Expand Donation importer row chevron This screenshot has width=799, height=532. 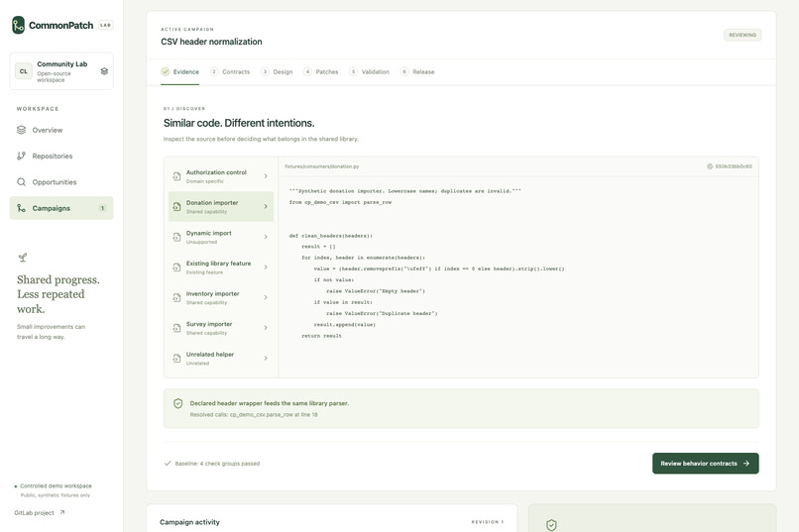click(x=266, y=207)
